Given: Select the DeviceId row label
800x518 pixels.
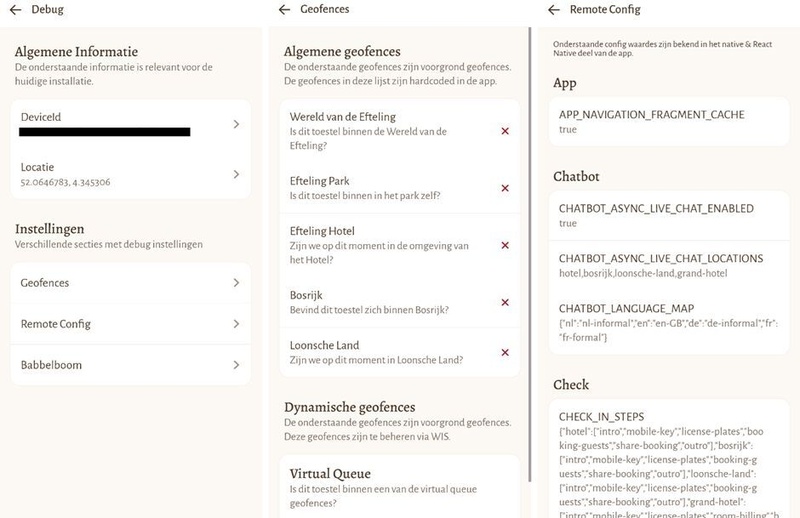Looking at the screenshot, I should click(x=41, y=117).
